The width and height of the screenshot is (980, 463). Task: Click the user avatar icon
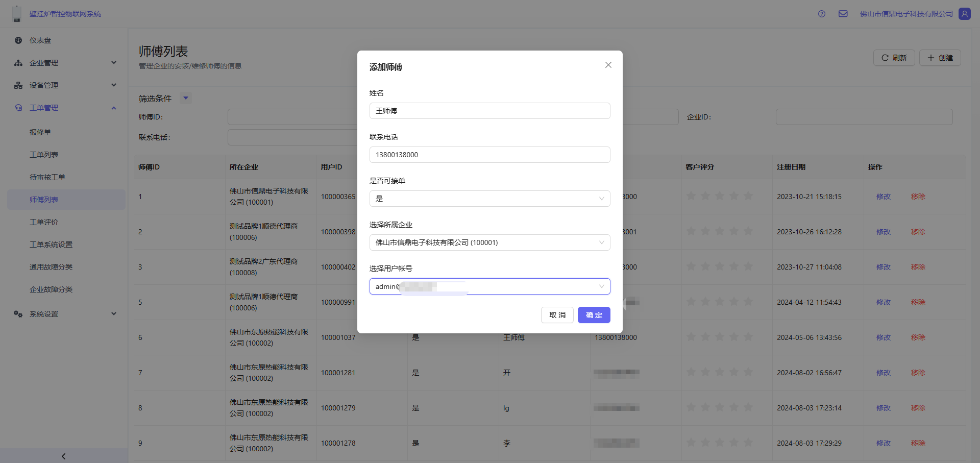click(x=964, y=14)
